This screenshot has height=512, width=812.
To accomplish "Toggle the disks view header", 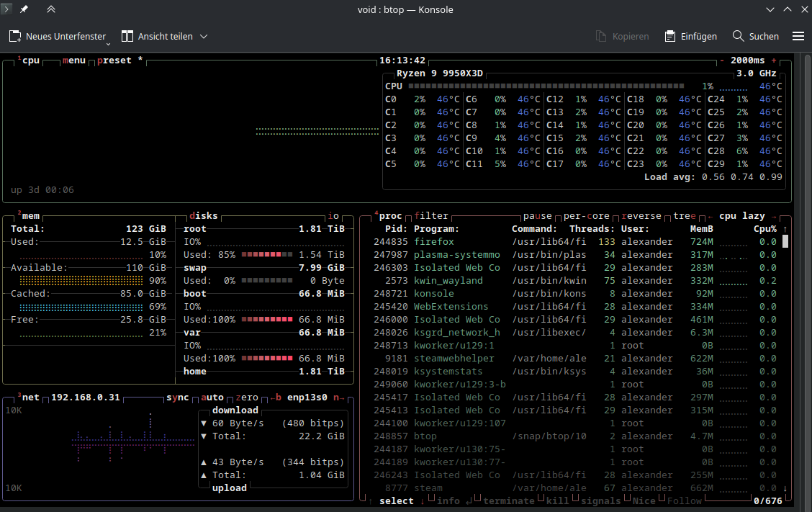I will pyautogui.click(x=204, y=215).
